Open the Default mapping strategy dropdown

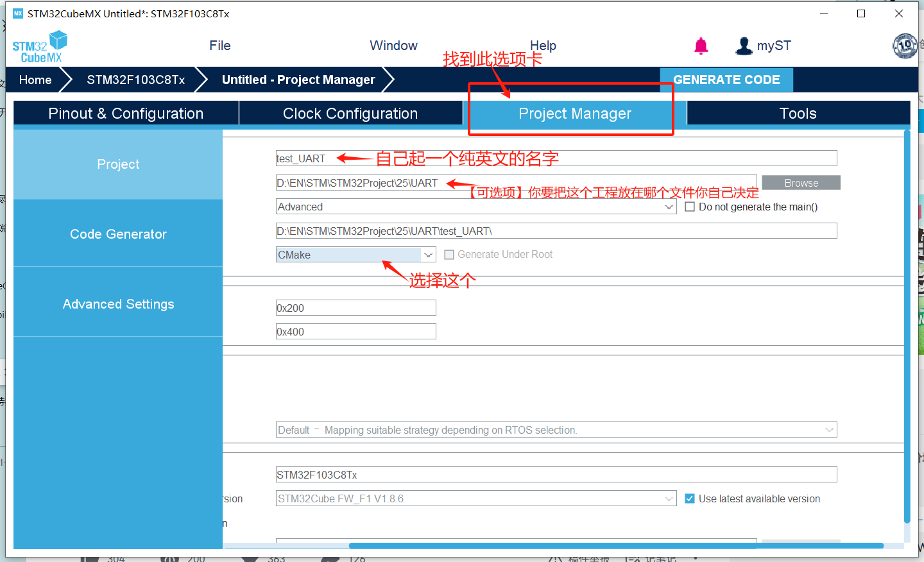[x=556, y=430]
